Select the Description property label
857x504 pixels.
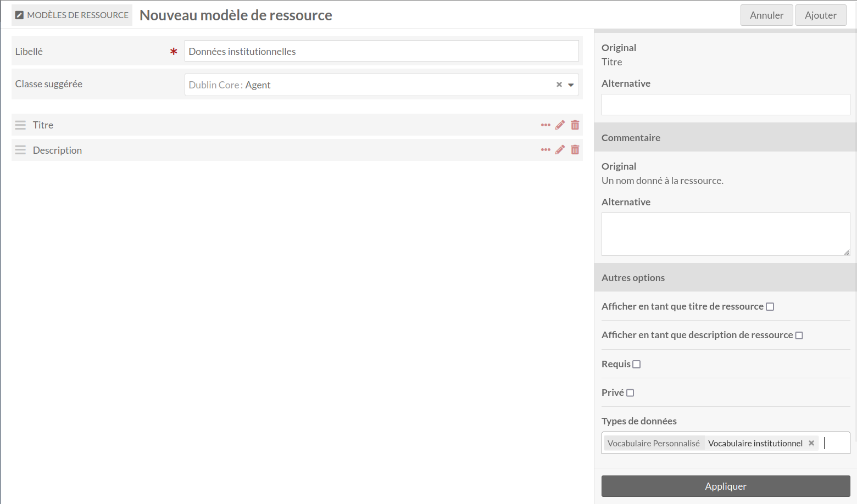(x=57, y=150)
